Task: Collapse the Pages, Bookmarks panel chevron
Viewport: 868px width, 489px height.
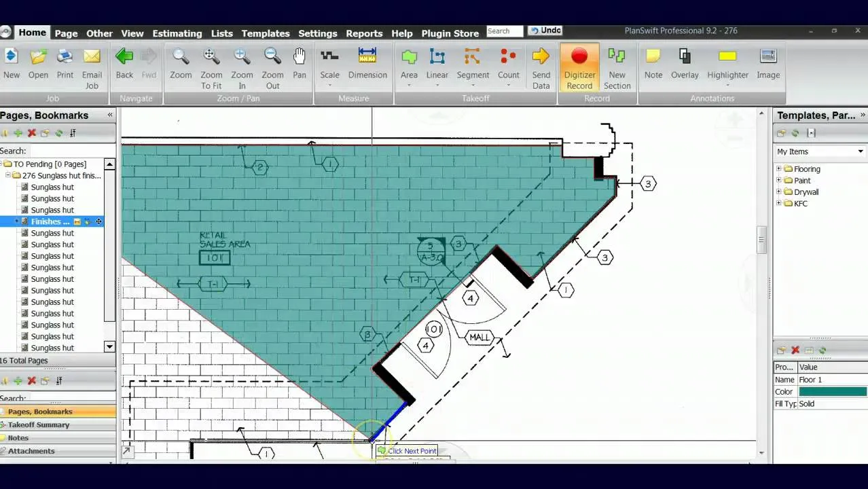Action: (110, 115)
